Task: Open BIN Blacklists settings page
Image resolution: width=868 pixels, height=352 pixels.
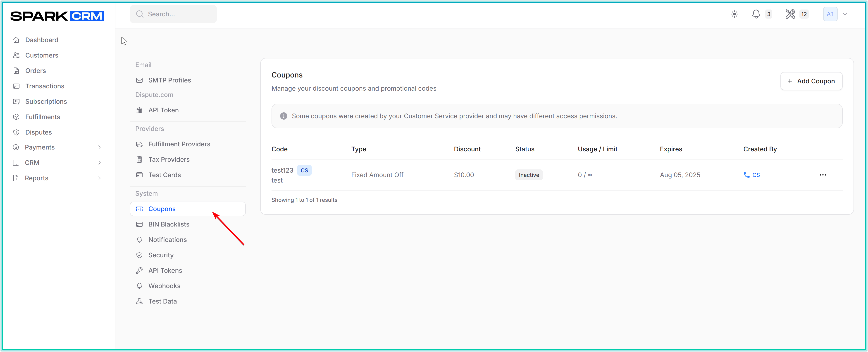Action: (169, 224)
